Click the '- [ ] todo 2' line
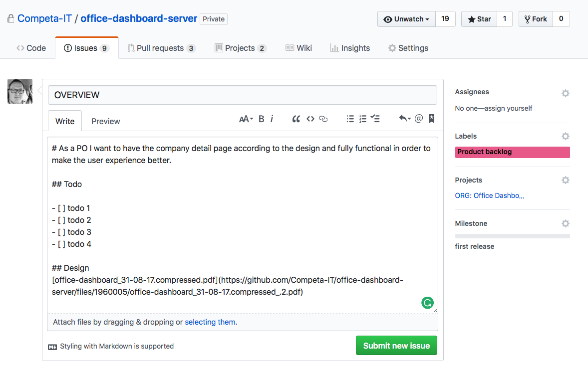Image resolution: width=588 pixels, height=377 pixels. click(x=71, y=220)
